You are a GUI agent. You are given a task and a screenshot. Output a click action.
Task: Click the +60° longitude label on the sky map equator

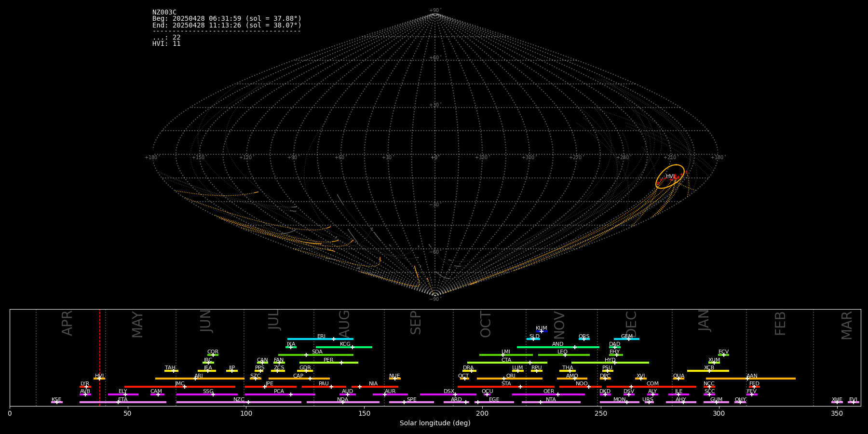[340, 158]
